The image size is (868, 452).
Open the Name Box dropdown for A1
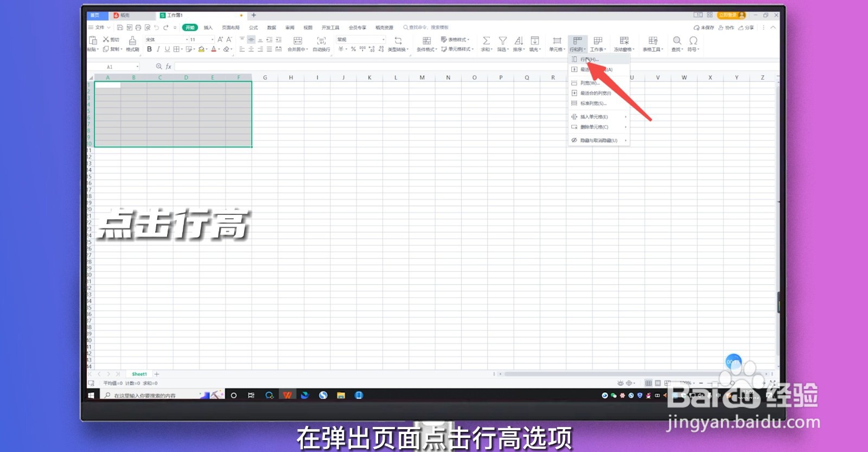coord(137,67)
